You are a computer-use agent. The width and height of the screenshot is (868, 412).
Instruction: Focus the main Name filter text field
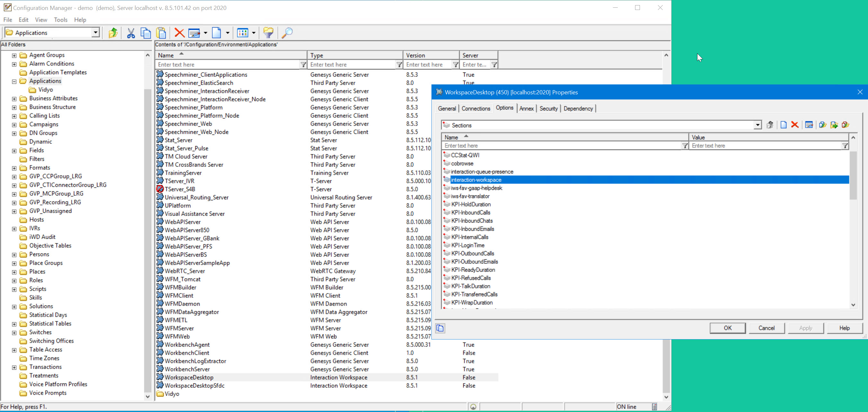[228, 64]
